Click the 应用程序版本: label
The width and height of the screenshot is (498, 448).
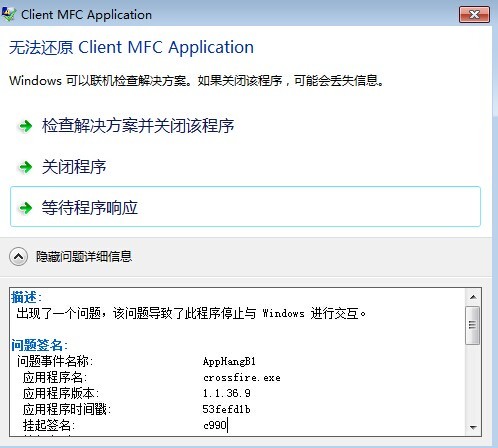[x=61, y=393]
